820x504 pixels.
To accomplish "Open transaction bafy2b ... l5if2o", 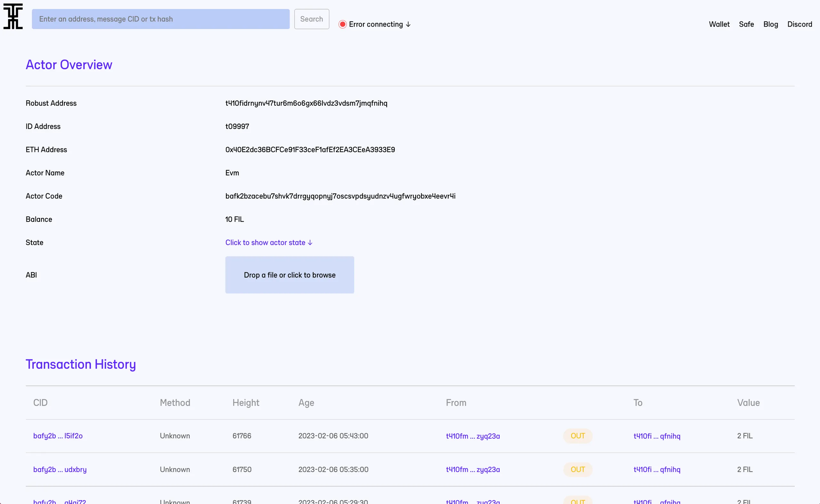I will pos(58,436).
